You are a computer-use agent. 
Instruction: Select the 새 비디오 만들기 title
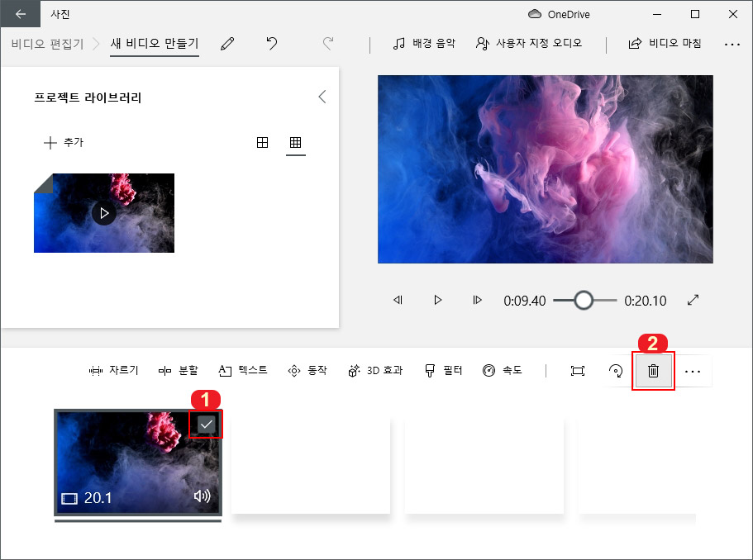coord(154,44)
